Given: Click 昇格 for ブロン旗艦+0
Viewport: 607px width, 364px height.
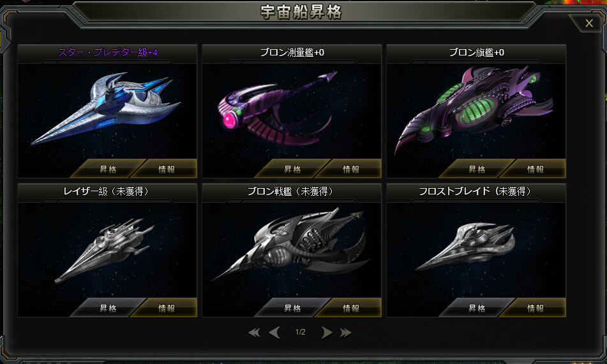Looking at the screenshot, I should pos(477,169).
